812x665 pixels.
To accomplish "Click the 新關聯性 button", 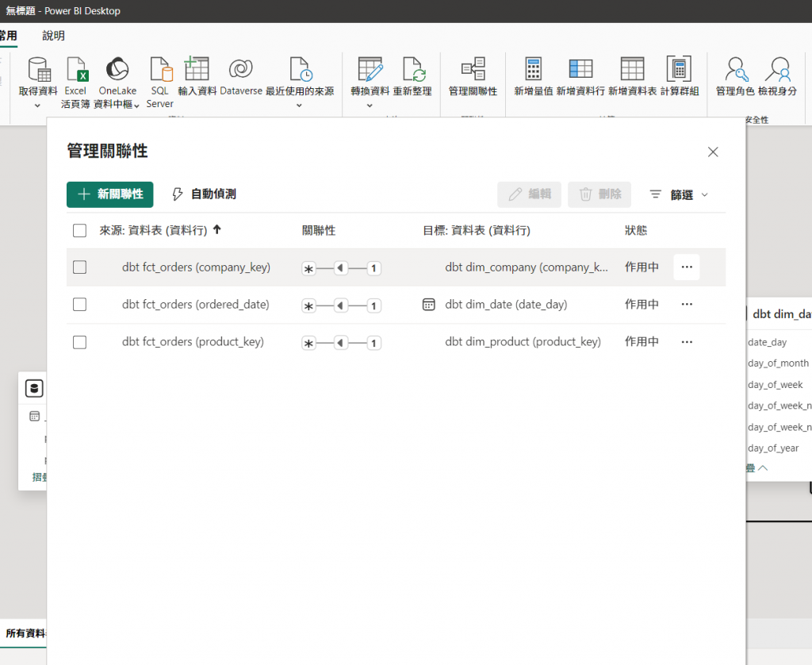I will pos(109,194).
